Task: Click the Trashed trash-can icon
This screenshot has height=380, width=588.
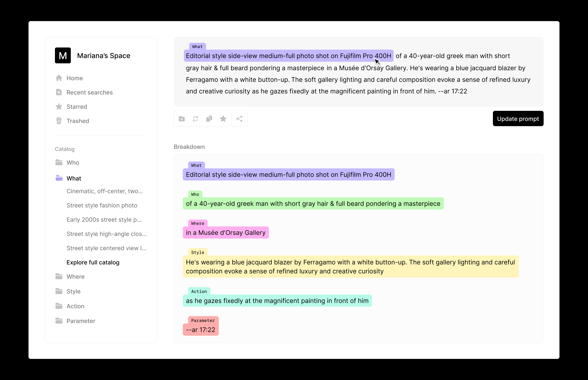Action: [59, 121]
